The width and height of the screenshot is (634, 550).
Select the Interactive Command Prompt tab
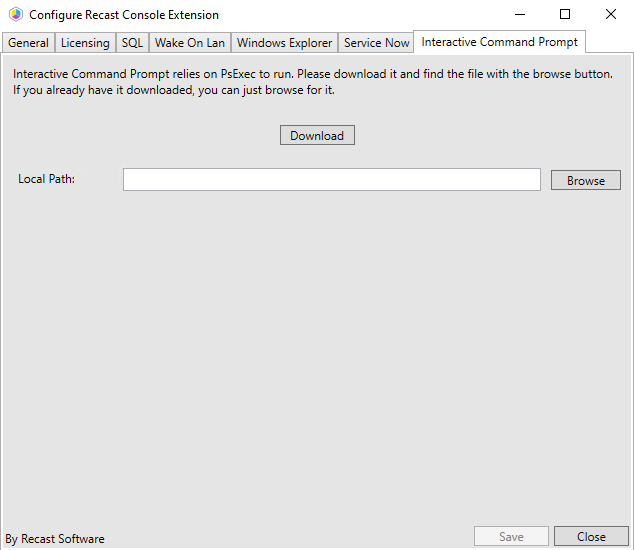(x=499, y=42)
